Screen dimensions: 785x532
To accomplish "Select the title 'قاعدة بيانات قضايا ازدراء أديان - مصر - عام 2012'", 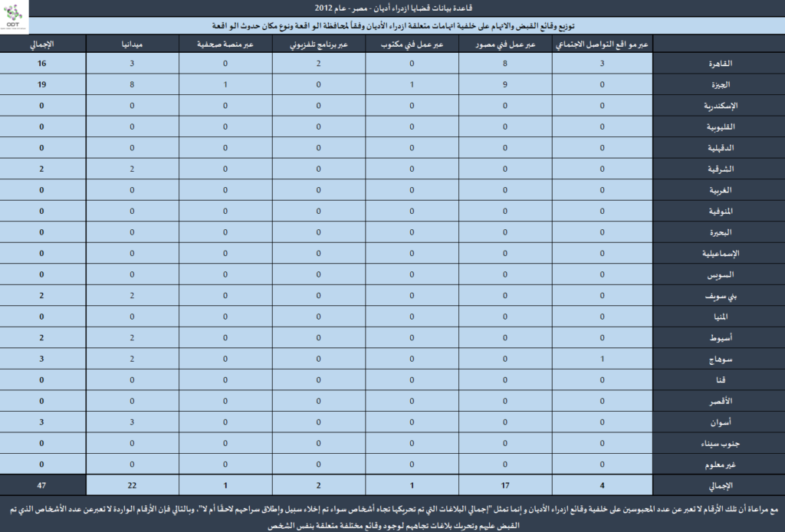I will [x=393, y=8].
